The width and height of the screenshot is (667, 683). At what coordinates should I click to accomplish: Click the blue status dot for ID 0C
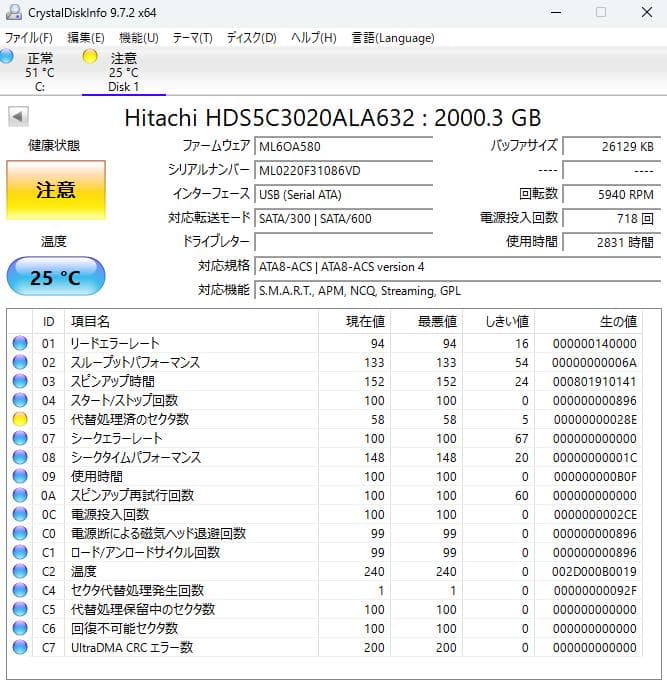pos(20,514)
